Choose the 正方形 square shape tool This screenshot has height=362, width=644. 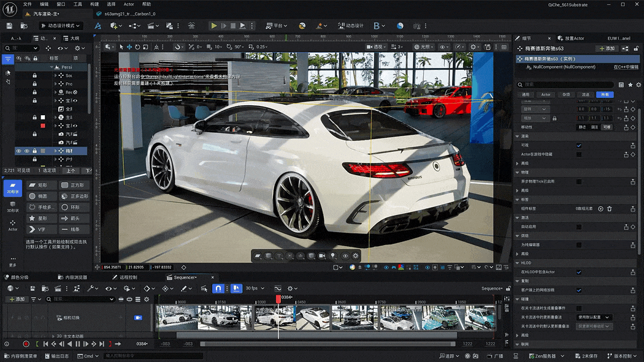pyautogui.click(x=74, y=186)
